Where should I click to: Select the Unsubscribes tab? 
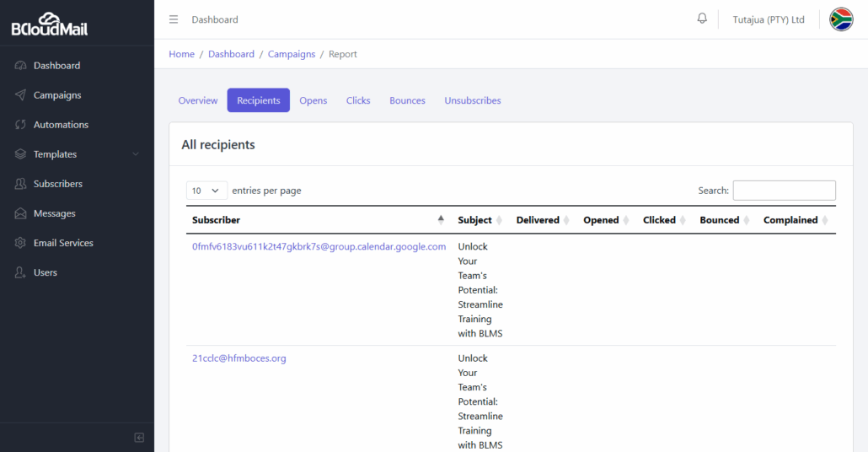coord(473,100)
